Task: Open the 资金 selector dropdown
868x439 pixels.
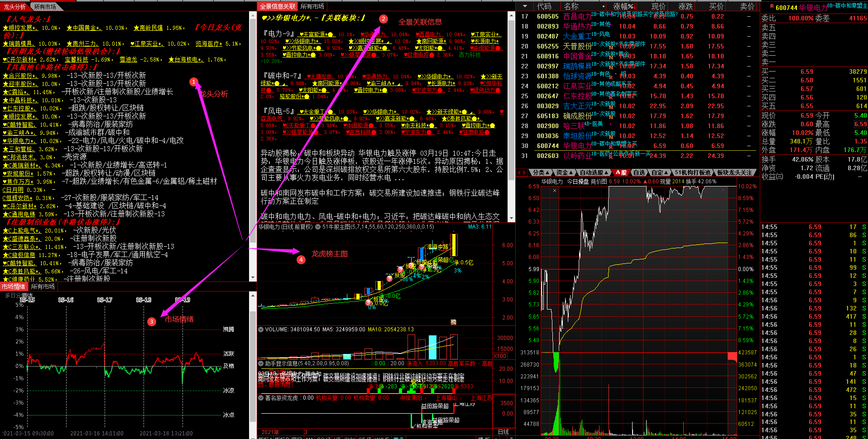Action: pyautogui.click(x=564, y=172)
